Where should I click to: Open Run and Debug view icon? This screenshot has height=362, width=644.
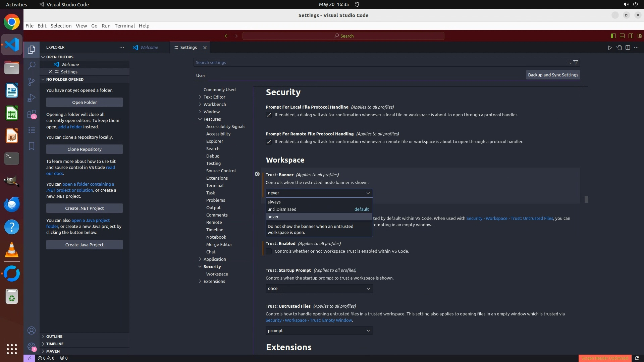32,98
